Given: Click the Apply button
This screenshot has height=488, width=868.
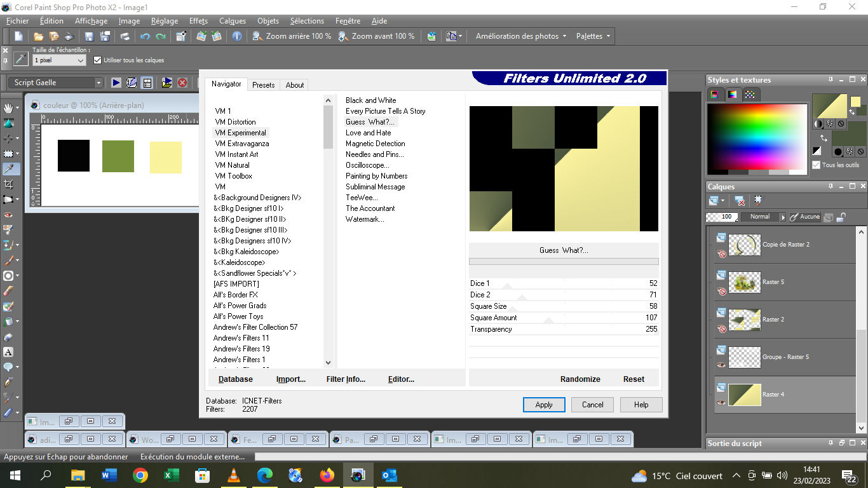Looking at the screenshot, I should click(544, 405).
